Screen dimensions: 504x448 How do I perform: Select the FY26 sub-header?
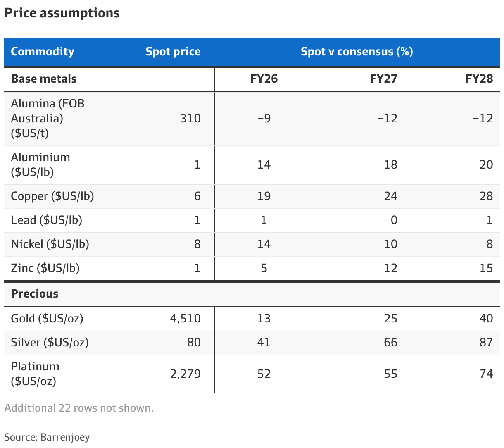pyautogui.click(x=264, y=79)
